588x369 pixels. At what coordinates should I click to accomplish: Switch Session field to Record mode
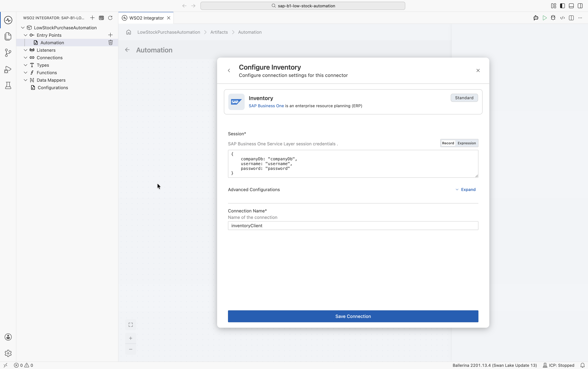click(448, 143)
